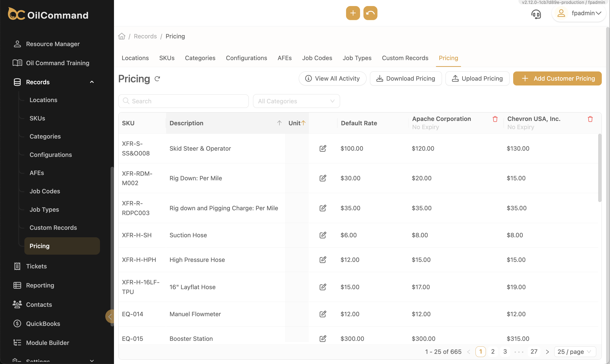The image size is (610, 364).
Task: Click the Add Customer Pricing button
Action: pos(557,78)
